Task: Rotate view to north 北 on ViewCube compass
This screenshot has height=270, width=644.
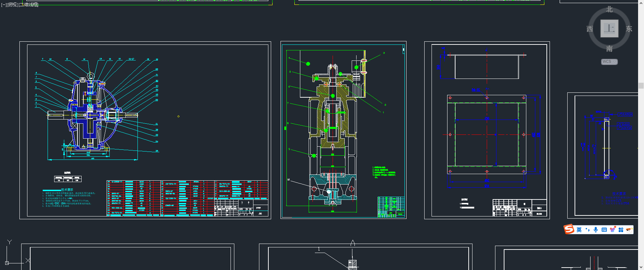Action: 610,9
